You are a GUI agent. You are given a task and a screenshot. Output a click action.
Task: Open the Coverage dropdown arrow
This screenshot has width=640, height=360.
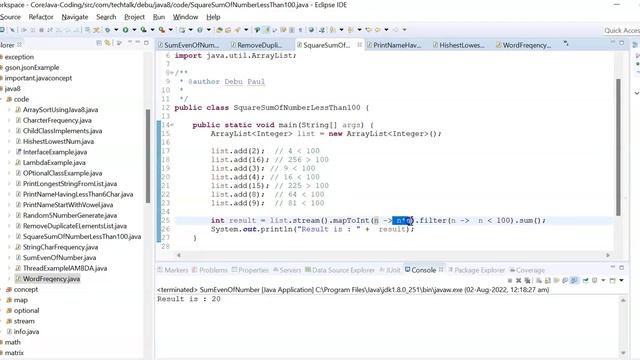[x=153, y=30]
